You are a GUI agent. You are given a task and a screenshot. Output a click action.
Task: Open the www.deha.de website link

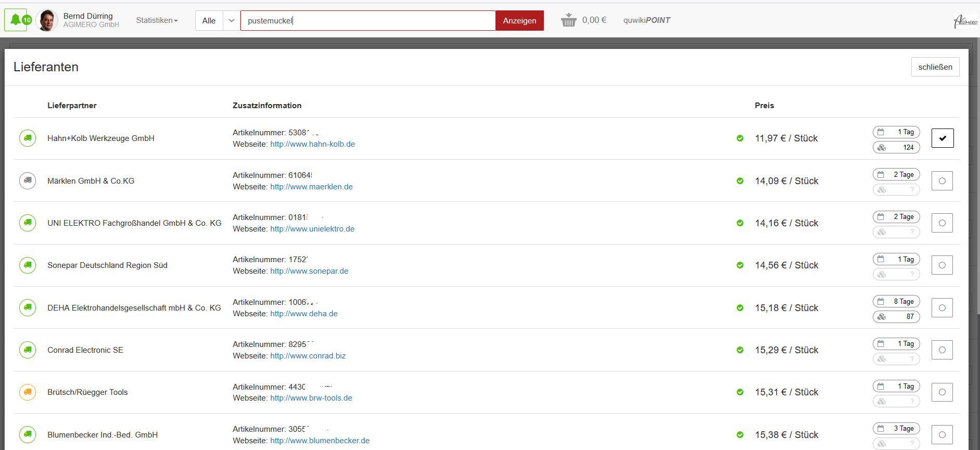click(304, 314)
